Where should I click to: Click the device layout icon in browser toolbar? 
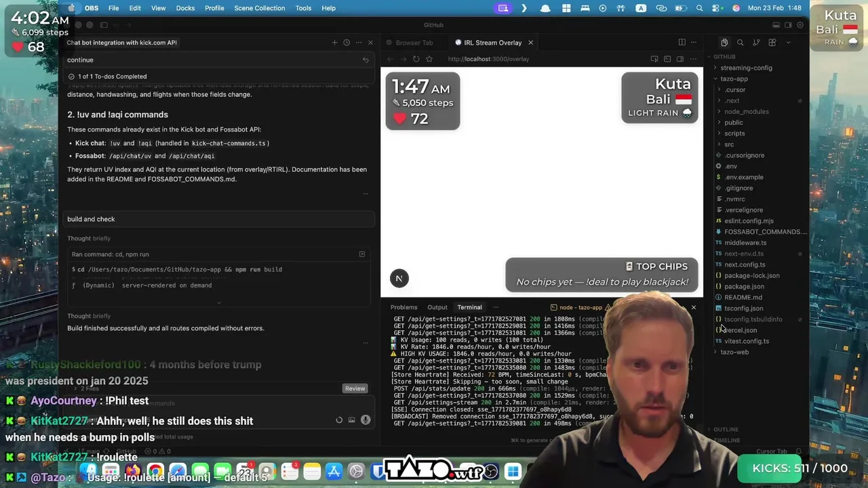(x=680, y=59)
